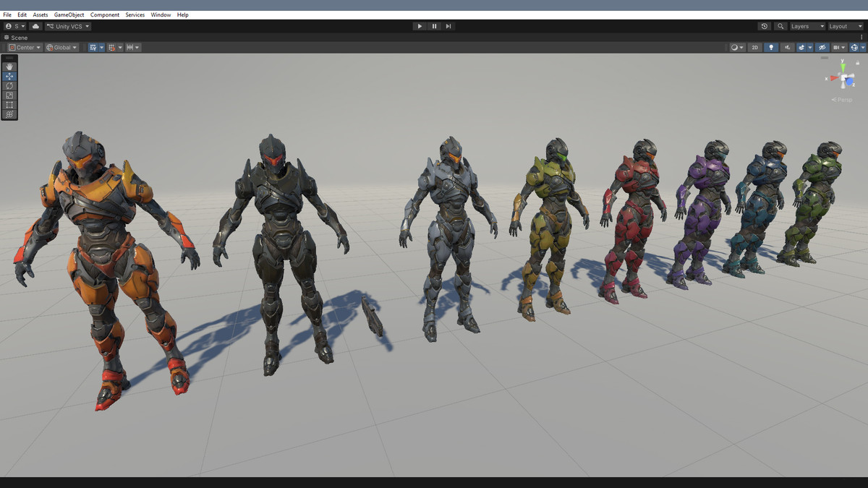Open the Services menu
This screenshot has width=868, height=488.
(135, 14)
